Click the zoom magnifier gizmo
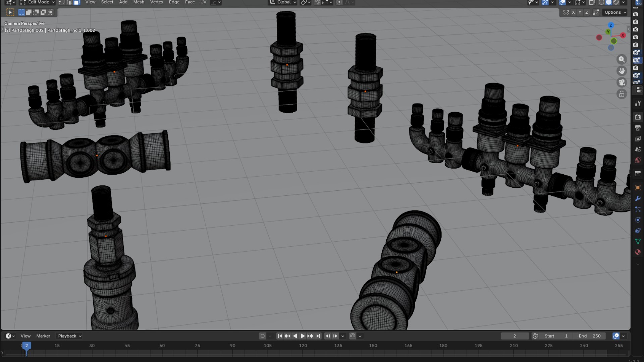Screen dimensions: 644x362 [x=622, y=59]
